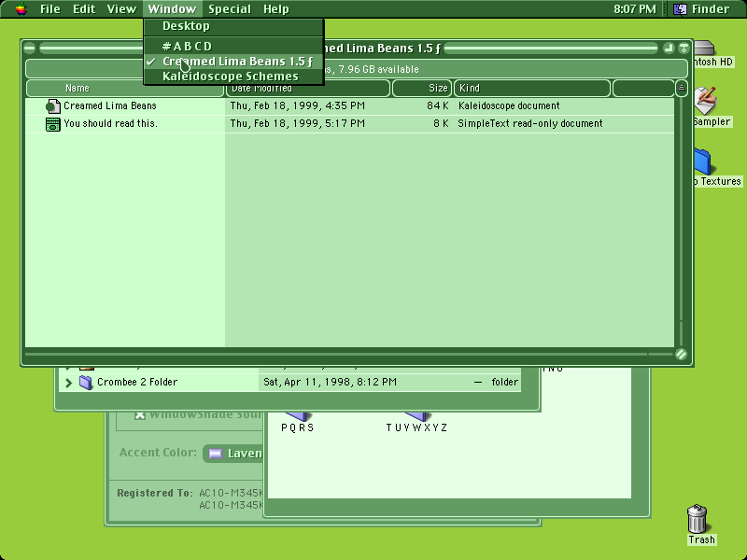Click the 'Accent Color:' label
The height and width of the screenshot is (560, 747).
(158, 453)
